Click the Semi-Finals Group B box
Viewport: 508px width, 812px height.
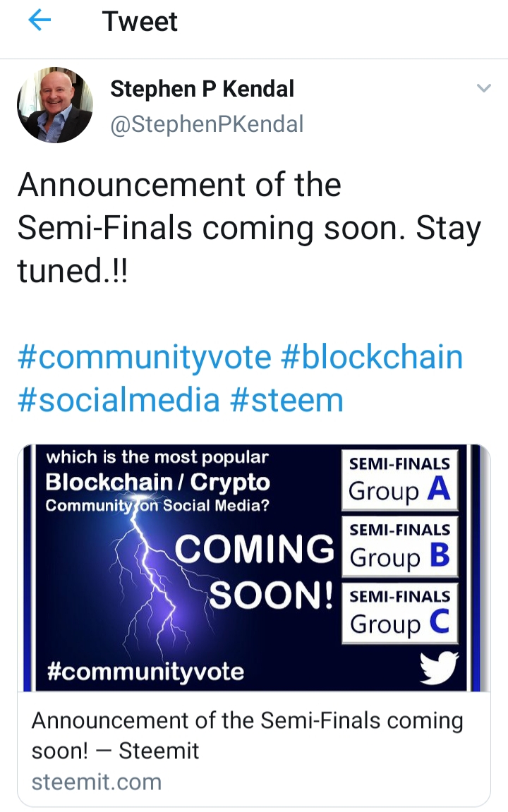pos(400,546)
